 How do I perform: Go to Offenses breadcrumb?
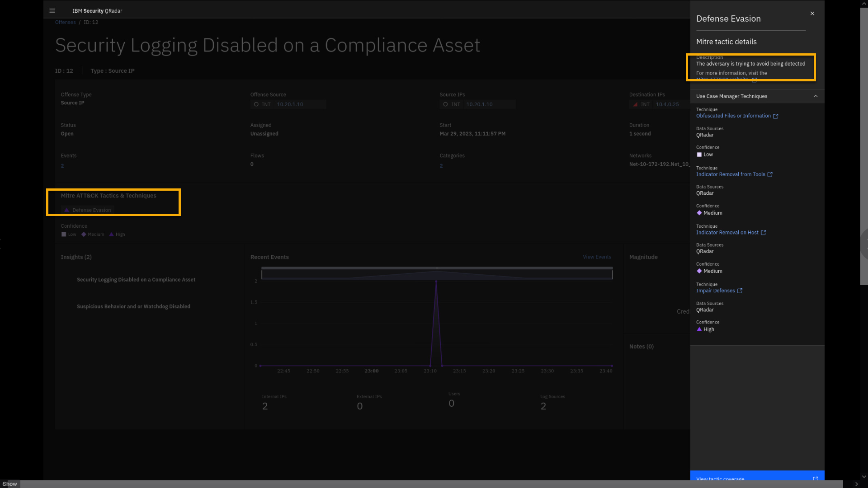(66, 22)
